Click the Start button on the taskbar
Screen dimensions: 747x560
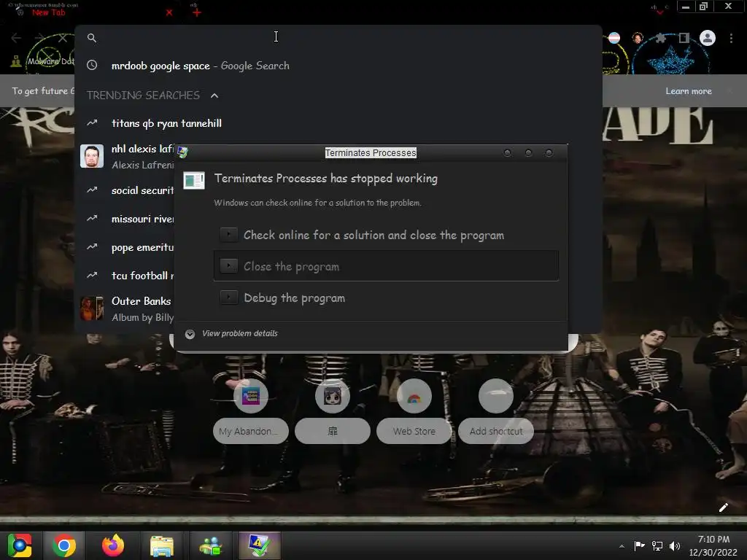point(20,545)
